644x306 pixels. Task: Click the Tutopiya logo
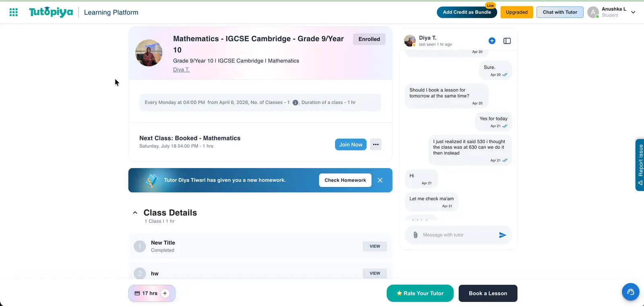(x=51, y=12)
